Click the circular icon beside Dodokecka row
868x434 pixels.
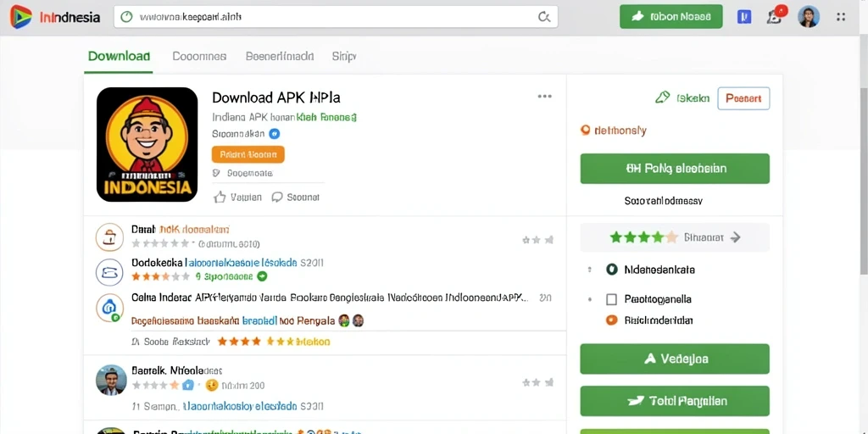pyautogui.click(x=109, y=272)
